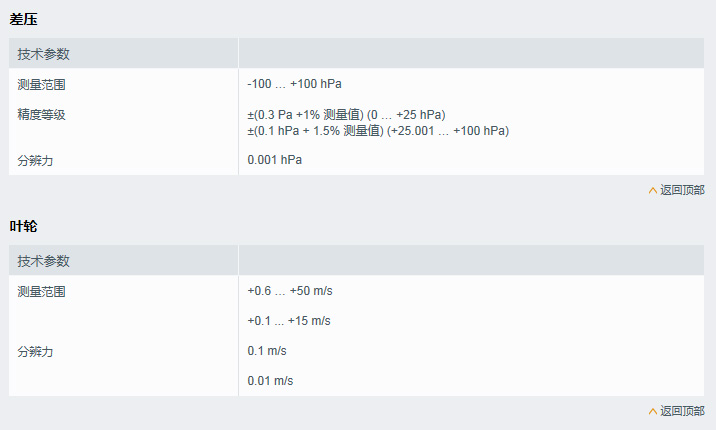Screen dimensions: 716x430
Task: Click the ±(0.3 Pa +1% 测量值) accuracy line
Action: tap(346, 114)
